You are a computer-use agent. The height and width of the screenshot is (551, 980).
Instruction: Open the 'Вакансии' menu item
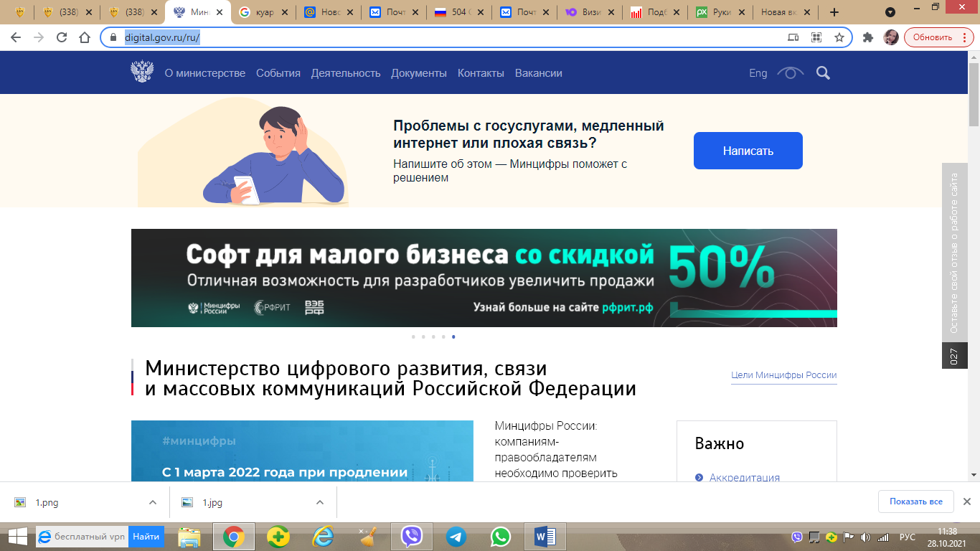(x=539, y=73)
